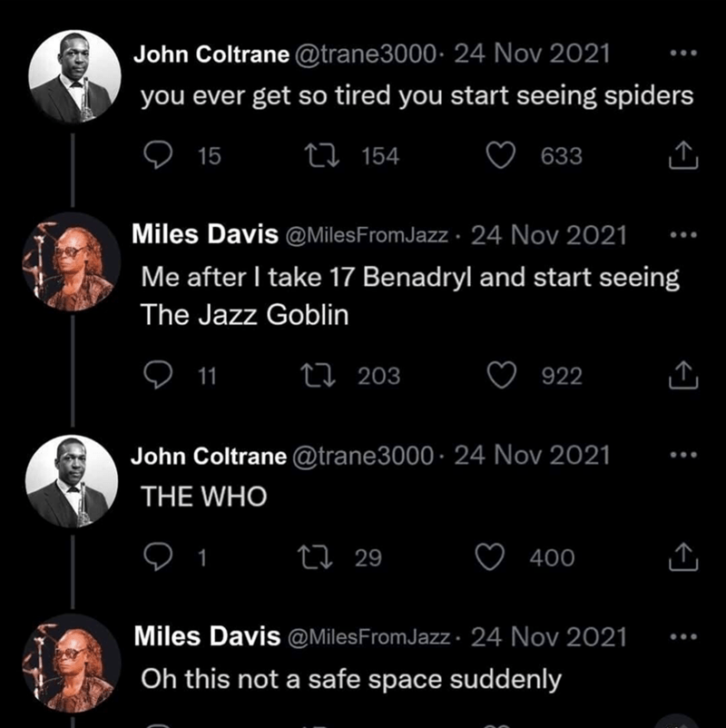
Task: Like the 'THE WHO' tweet
Action: point(490,557)
